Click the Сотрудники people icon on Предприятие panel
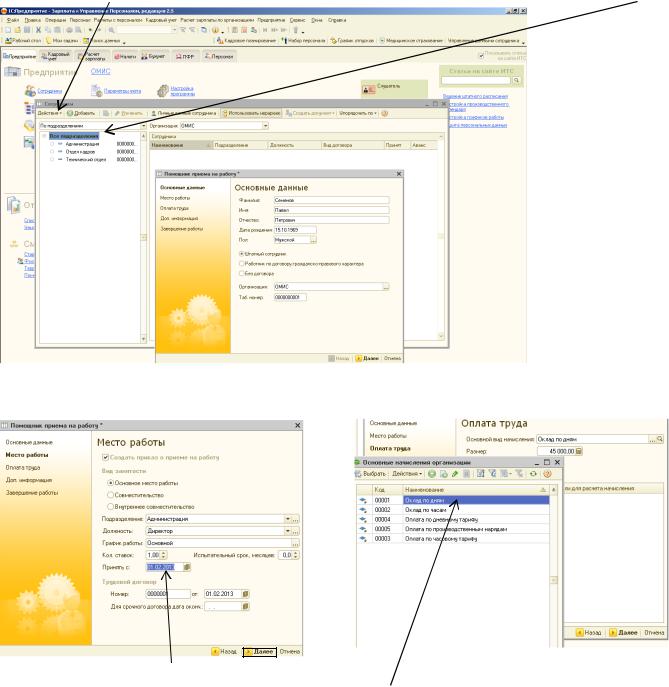 pyautogui.click(x=30, y=91)
